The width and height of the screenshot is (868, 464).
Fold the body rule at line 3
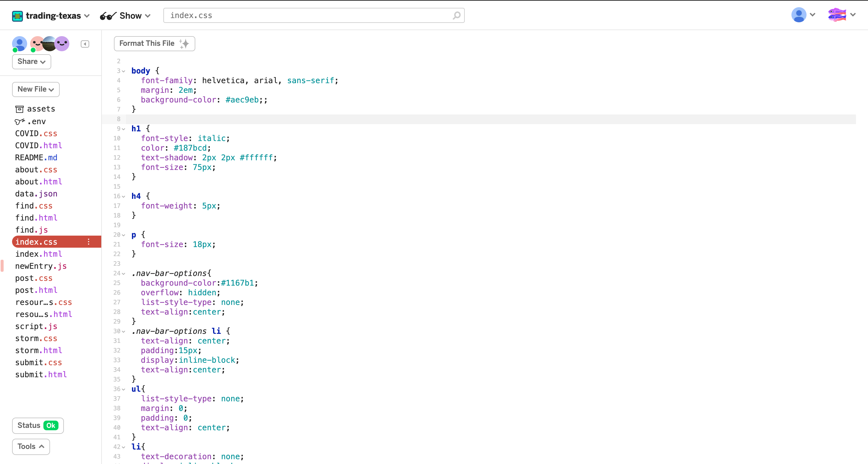pyautogui.click(x=124, y=71)
